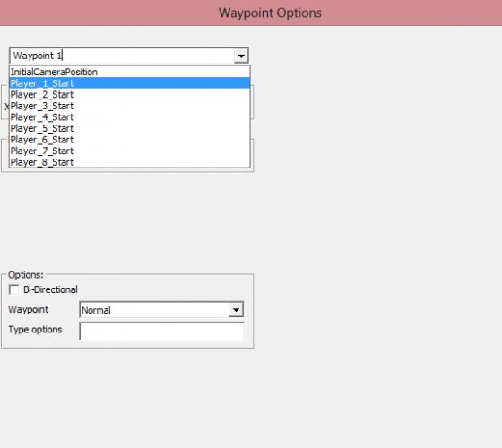The image size is (502, 448).
Task: Click the Waypoint label beside Normal
Action: 28,309
